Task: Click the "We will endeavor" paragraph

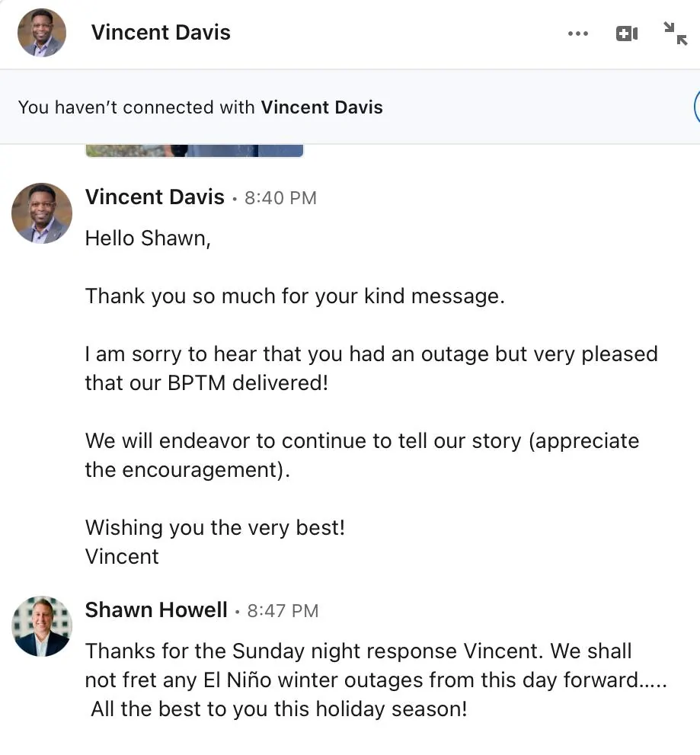Action: 361,455
